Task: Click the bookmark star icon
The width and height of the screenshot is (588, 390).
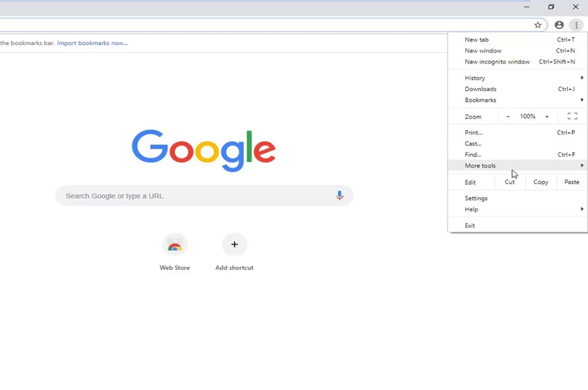Action: click(537, 25)
